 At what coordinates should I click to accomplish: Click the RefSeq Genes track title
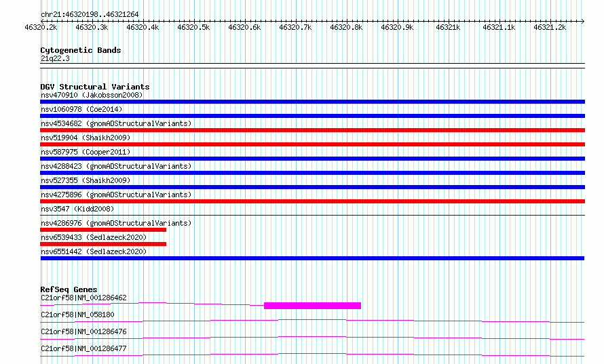click(x=69, y=289)
